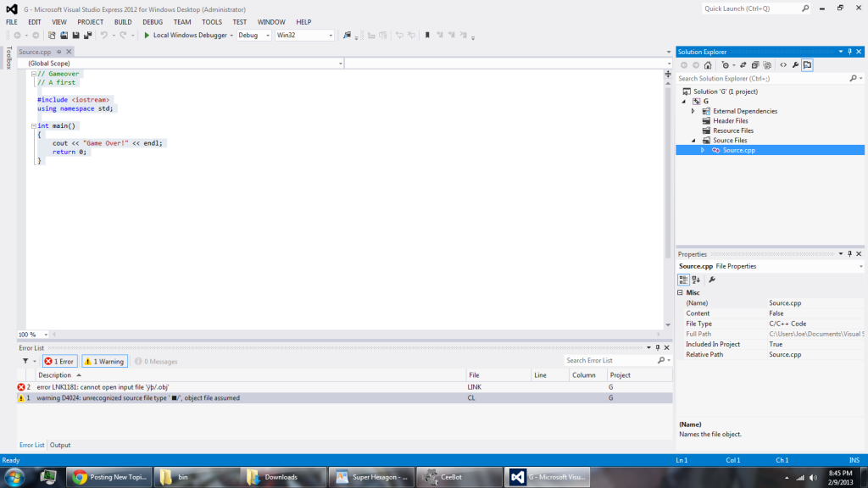Click the filter funnel icon in Error List
Viewport: 868px width, 488px height.
[25, 361]
